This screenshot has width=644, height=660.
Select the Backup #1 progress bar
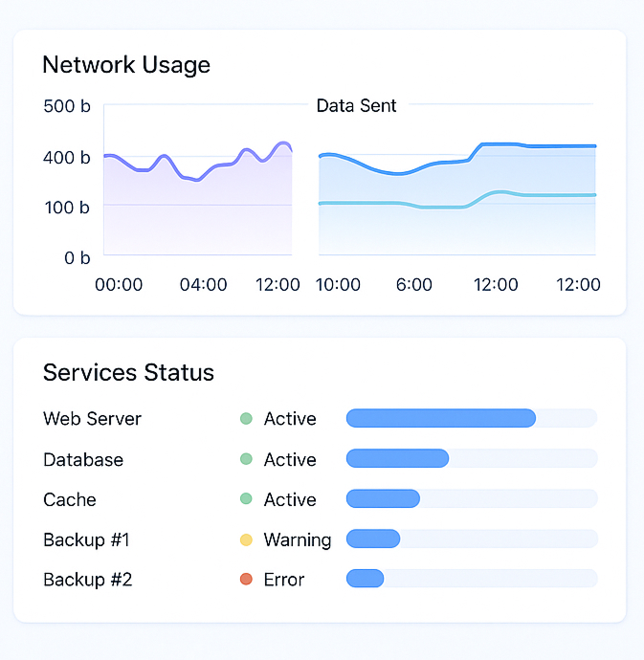pos(471,539)
